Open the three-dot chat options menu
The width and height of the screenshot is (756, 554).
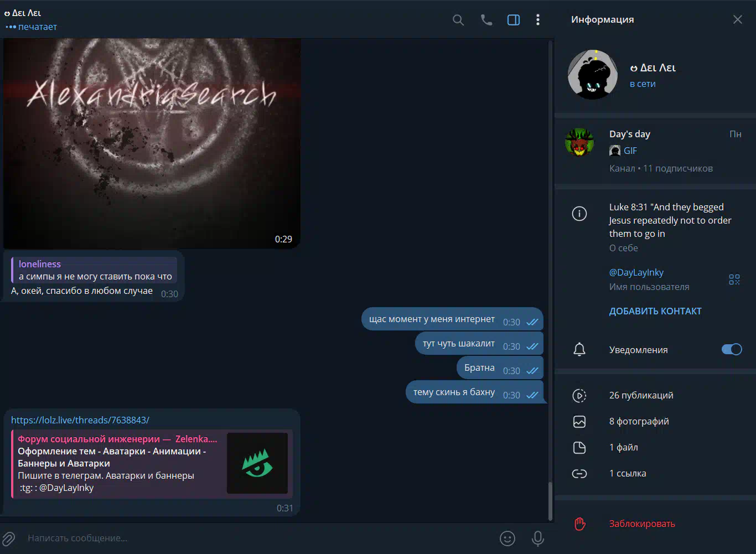538,20
